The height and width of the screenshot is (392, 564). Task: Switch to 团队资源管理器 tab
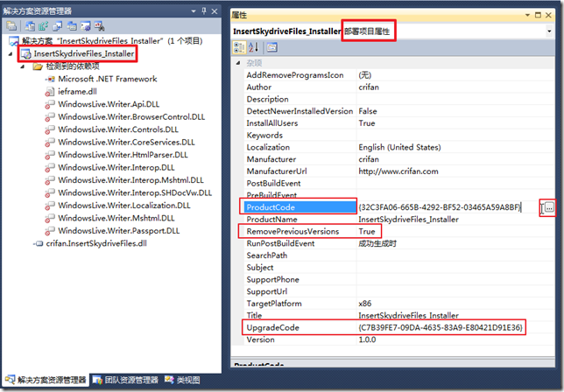125,380
